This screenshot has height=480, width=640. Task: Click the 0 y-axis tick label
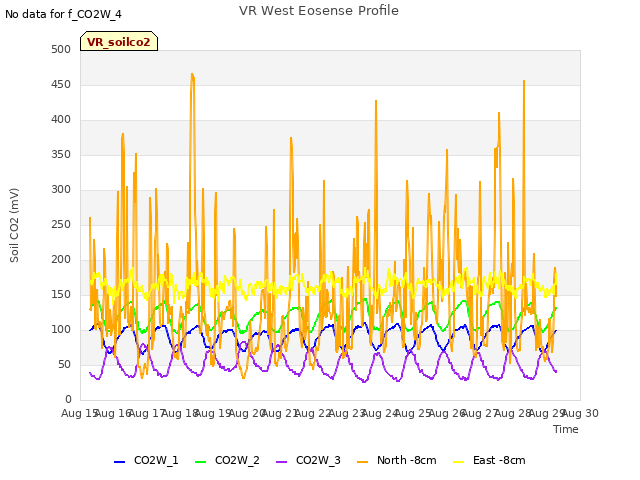[68, 399]
